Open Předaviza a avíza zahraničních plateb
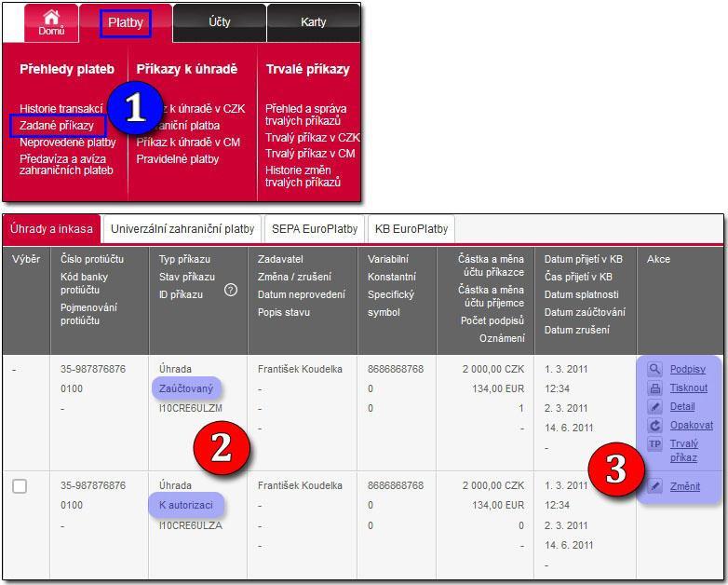This screenshot has height=585, width=728. [x=66, y=165]
